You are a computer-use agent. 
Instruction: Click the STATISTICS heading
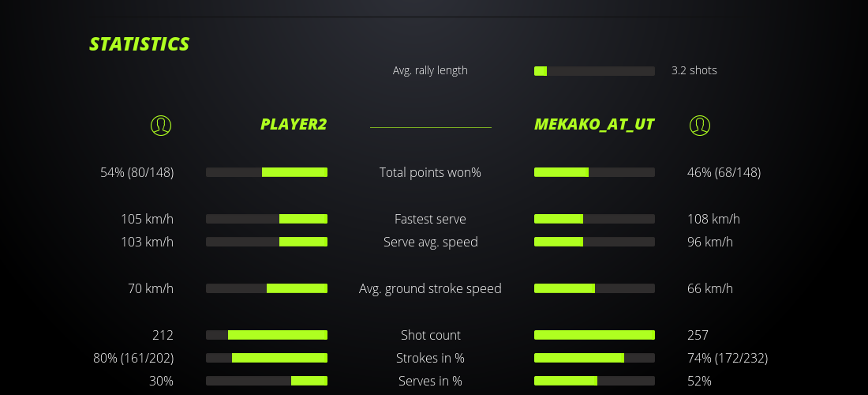140,44
